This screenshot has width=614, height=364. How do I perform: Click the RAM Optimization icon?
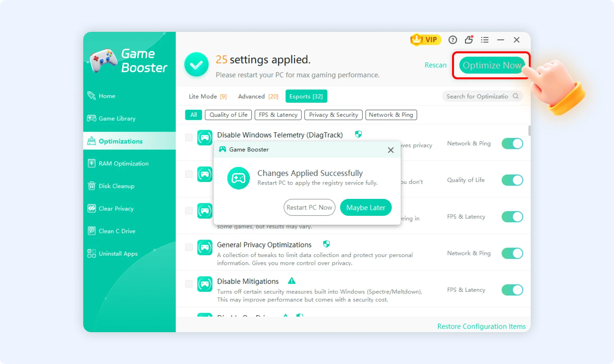tap(91, 163)
